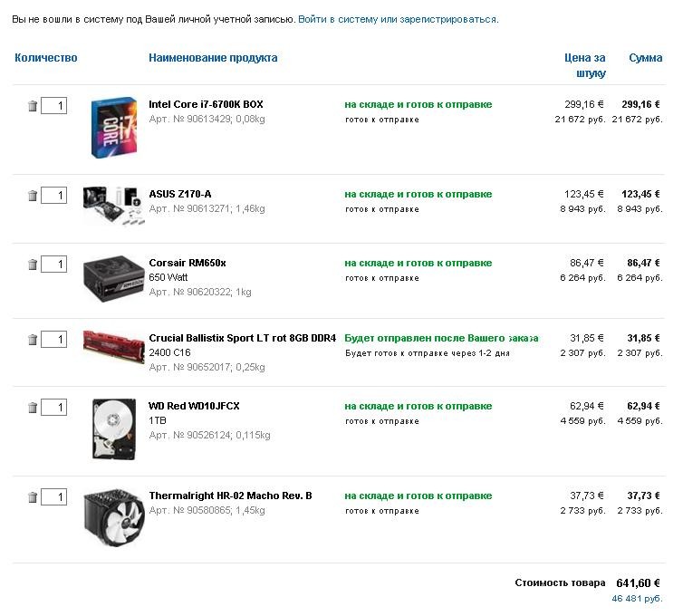Open the red Crucial Ballistix RAM image
This screenshot has width=683, height=616.
113,346
